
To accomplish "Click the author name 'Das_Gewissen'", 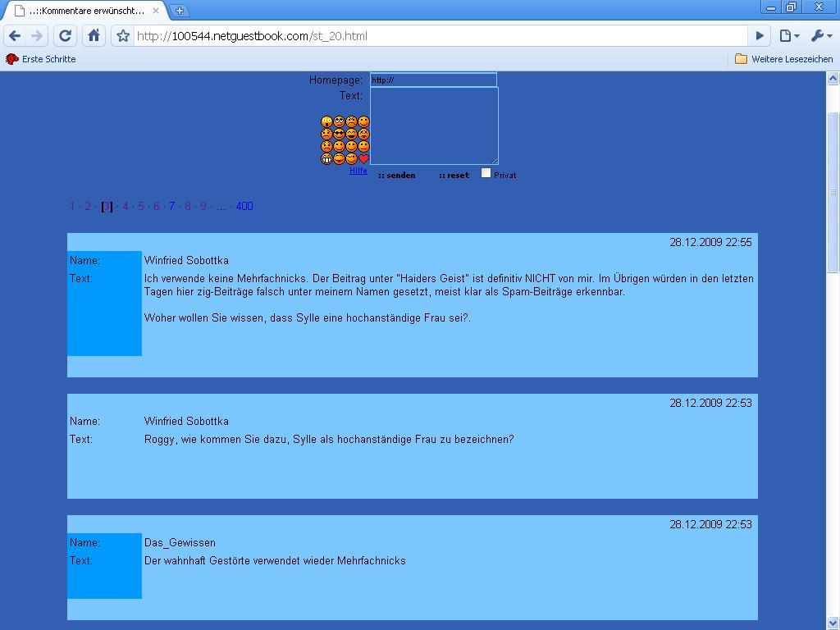I will [x=180, y=543].
